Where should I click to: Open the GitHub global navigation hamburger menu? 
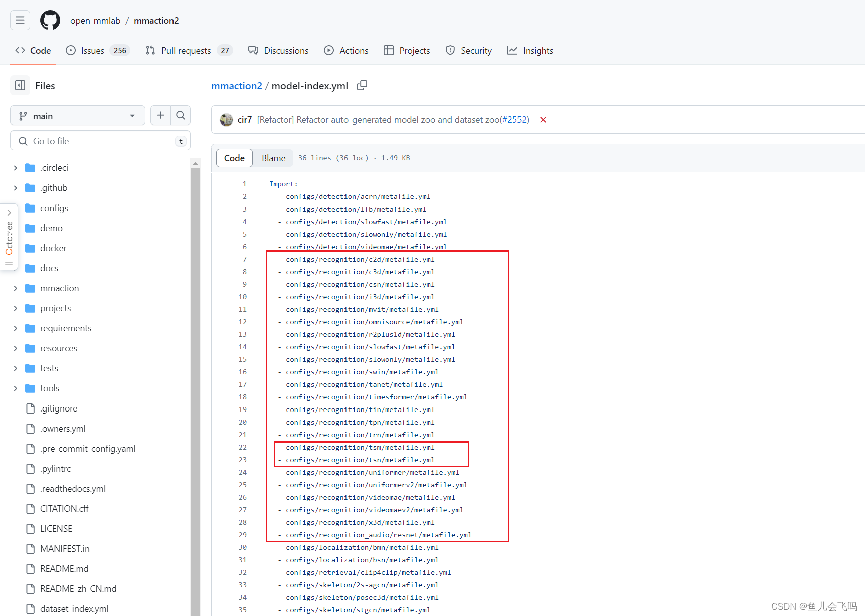pos(20,20)
